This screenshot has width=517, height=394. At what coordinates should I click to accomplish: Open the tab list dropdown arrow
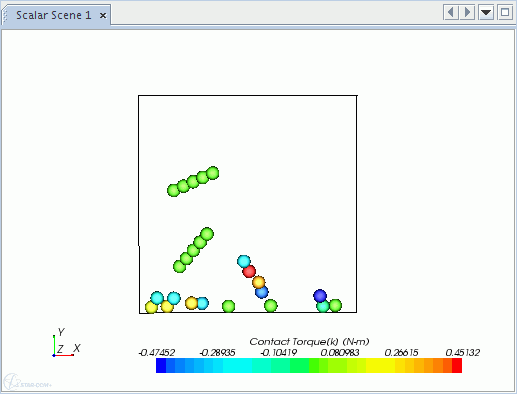486,13
